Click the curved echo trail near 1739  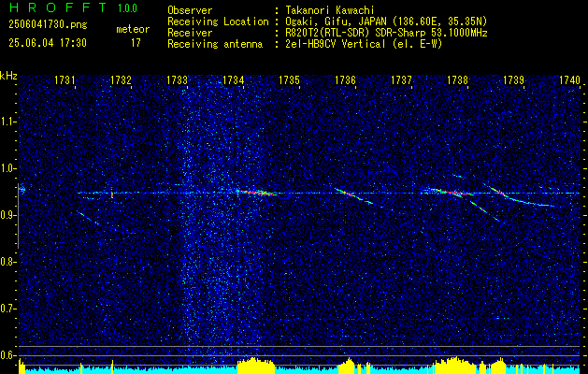click(x=520, y=195)
